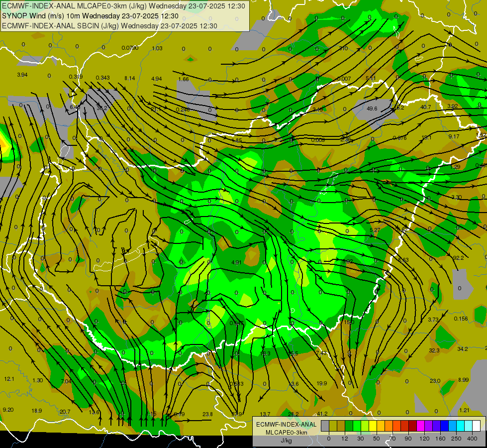The width and height of the screenshot is (487, 448).
Task: Click the map value '32.3'
Action: (x=434, y=350)
